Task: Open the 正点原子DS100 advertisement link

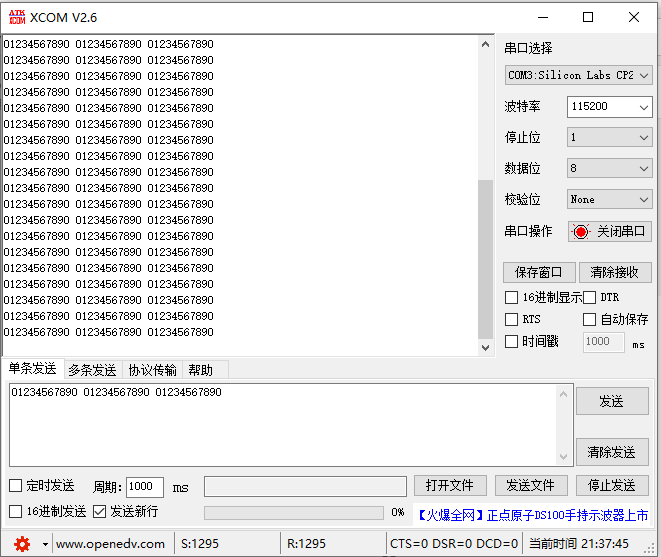Action: click(x=532, y=515)
